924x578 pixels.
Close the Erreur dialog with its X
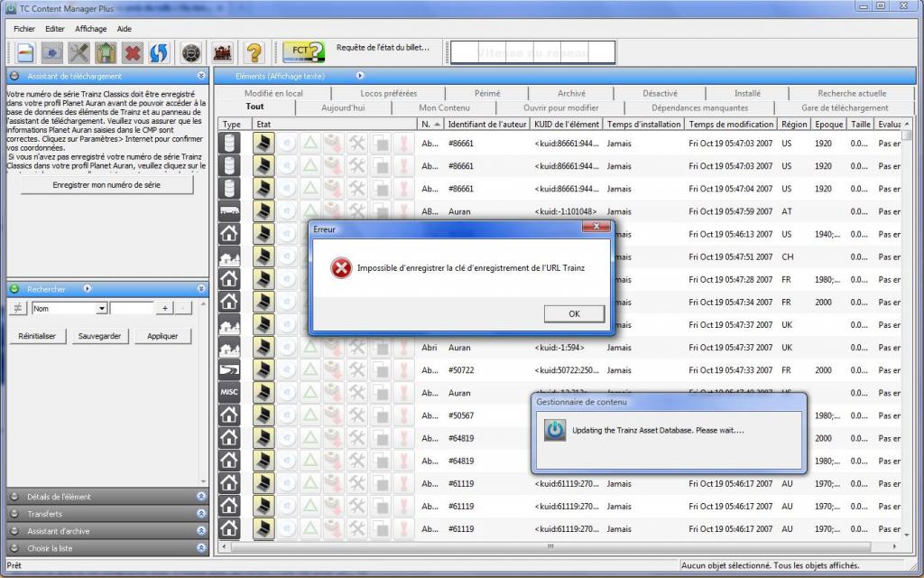click(596, 227)
